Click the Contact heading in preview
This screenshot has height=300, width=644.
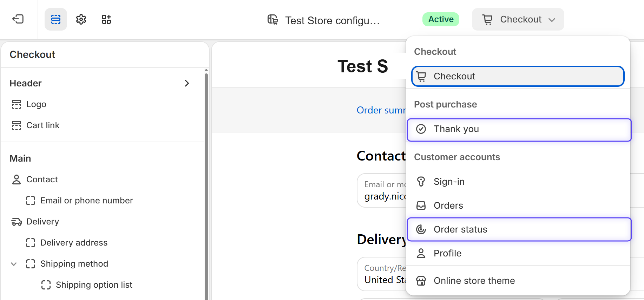(x=381, y=156)
